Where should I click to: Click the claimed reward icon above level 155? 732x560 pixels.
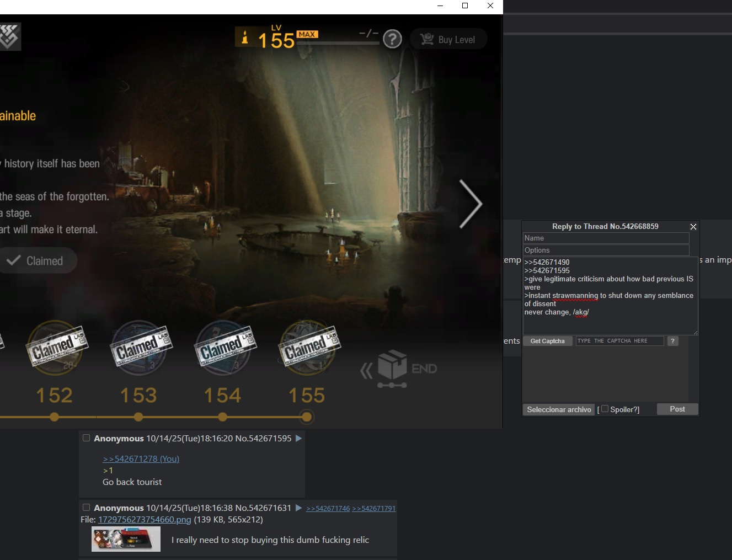pyautogui.click(x=308, y=348)
